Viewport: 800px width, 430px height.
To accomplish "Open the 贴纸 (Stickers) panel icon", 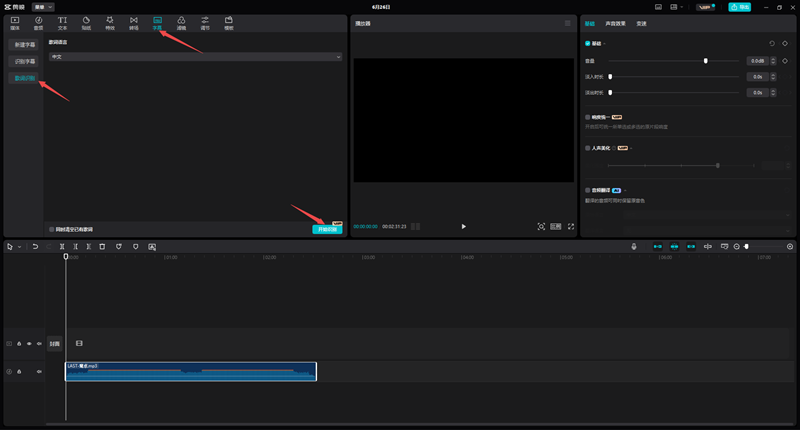I will pyautogui.click(x=86, y=21).
